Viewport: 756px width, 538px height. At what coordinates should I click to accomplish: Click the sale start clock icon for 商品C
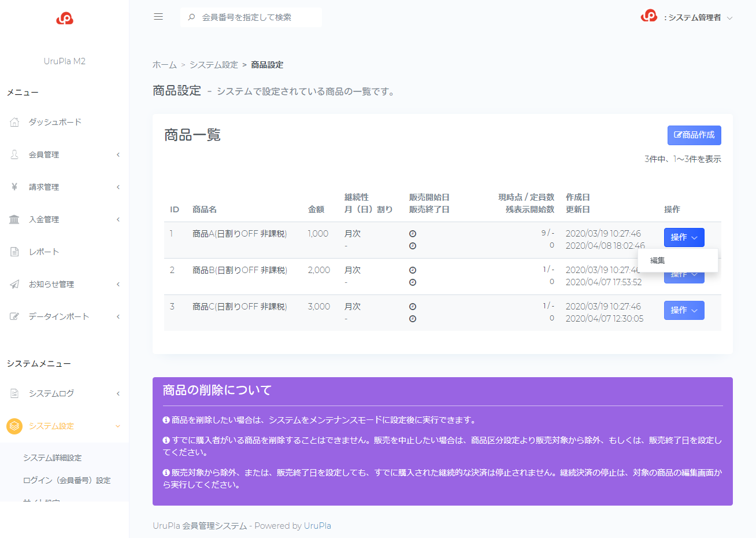[x=413, y=307]
